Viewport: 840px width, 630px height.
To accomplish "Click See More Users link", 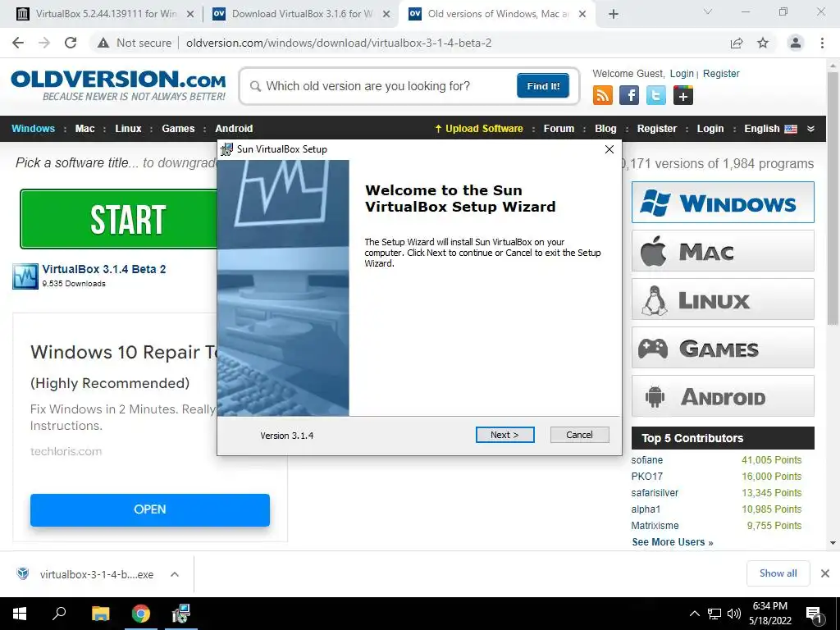I will pos(673,541).
